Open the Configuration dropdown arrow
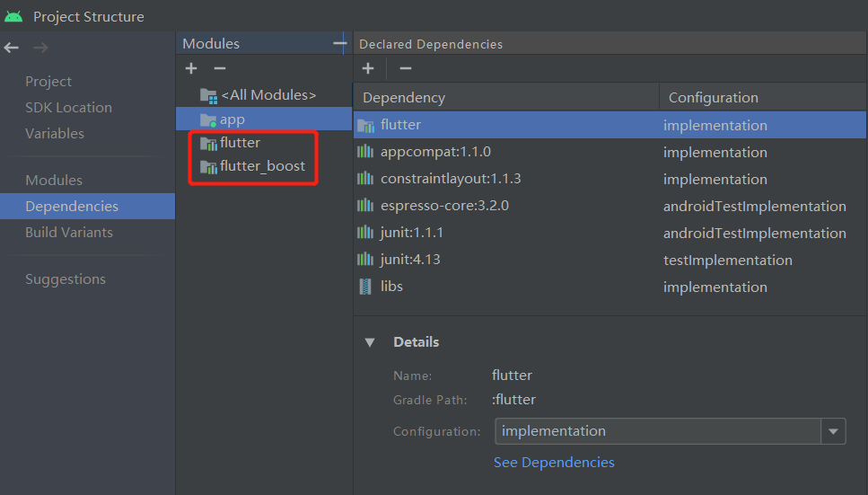The height and width of the screenshot is (495, 868). tap(833, 431)
